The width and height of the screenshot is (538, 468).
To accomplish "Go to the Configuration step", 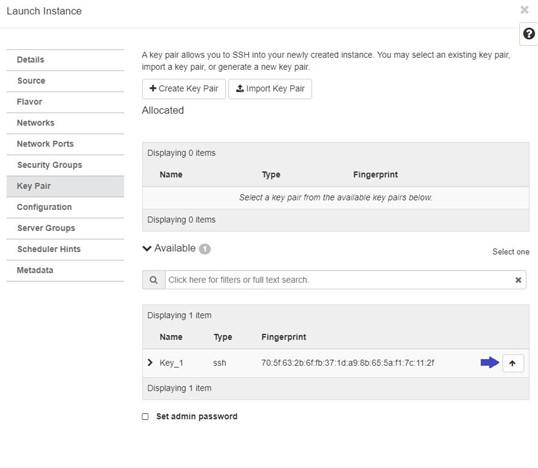I will click(65, 207).
